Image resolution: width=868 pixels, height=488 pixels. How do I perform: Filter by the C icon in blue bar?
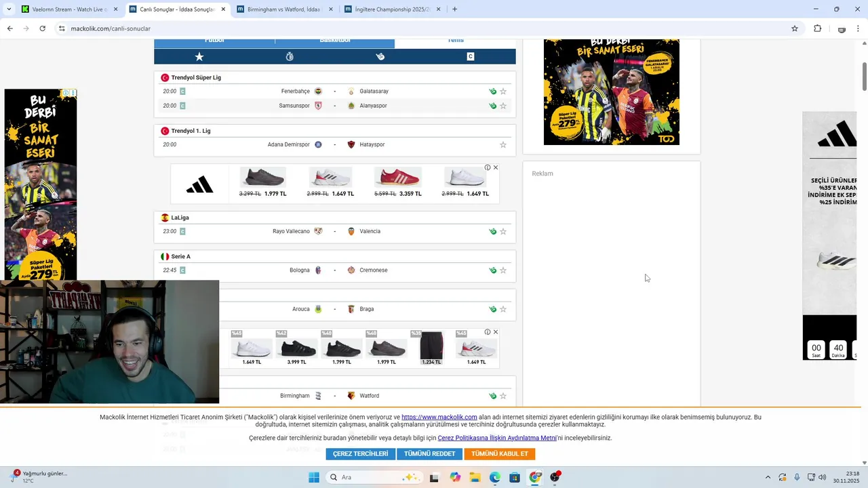coord(471,56)
